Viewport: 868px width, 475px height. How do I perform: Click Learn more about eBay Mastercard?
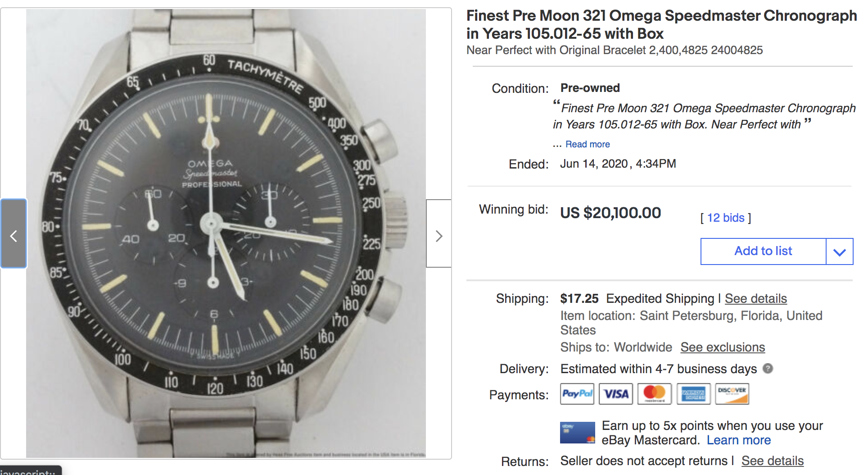click(739, 440)
